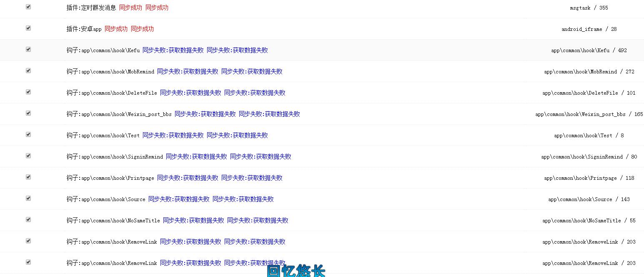Toggle the Kefu hook checkbox
Viewport: 644px width, 277px height.
coord(28,50)
